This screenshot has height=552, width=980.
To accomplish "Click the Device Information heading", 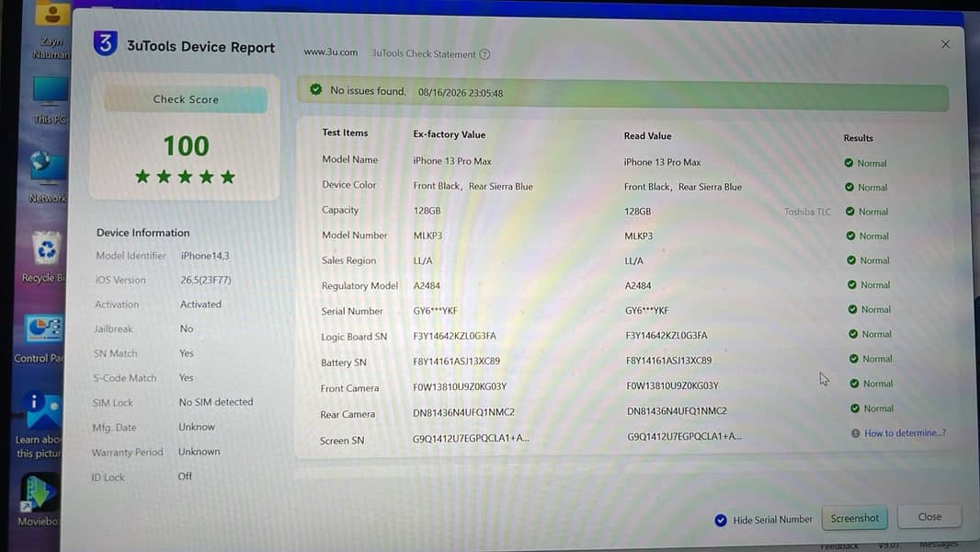I will coord(143,233).
